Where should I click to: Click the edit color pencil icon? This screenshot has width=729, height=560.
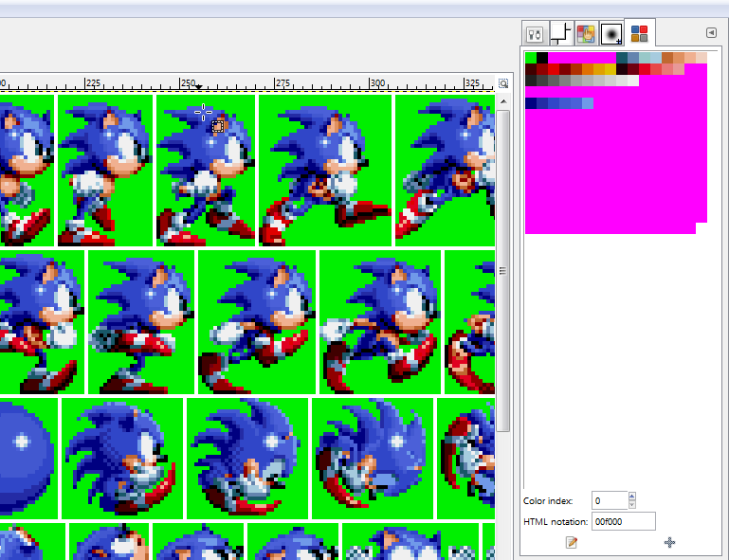[x=572, y=542]
